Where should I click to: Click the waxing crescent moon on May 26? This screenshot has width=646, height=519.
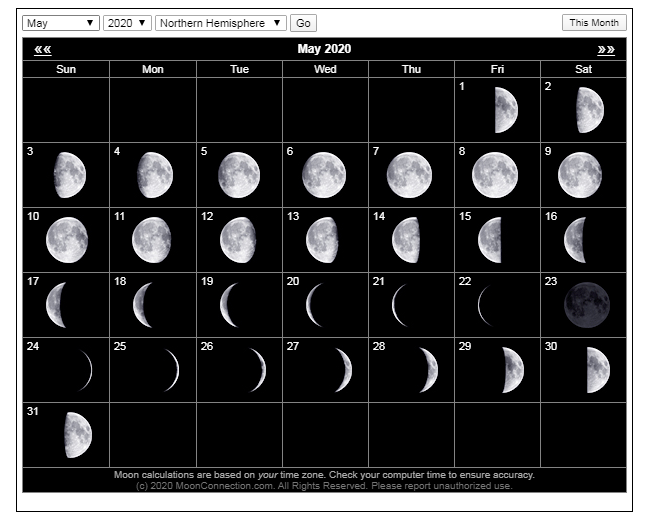257,370
